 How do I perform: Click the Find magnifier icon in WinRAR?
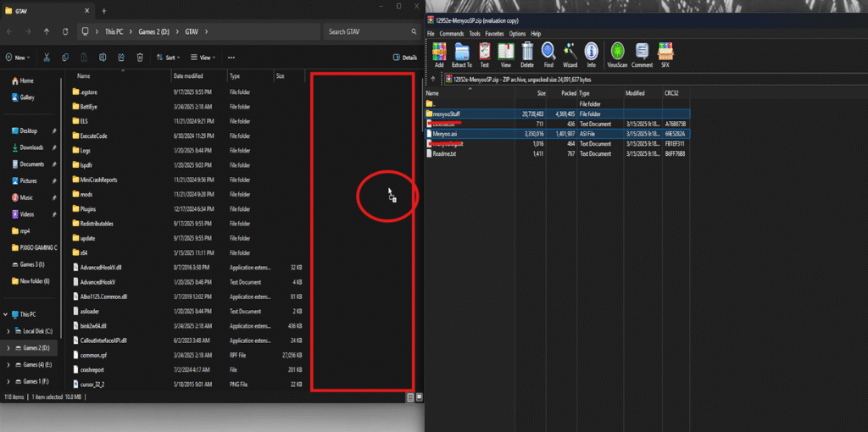tap(548, 54)
